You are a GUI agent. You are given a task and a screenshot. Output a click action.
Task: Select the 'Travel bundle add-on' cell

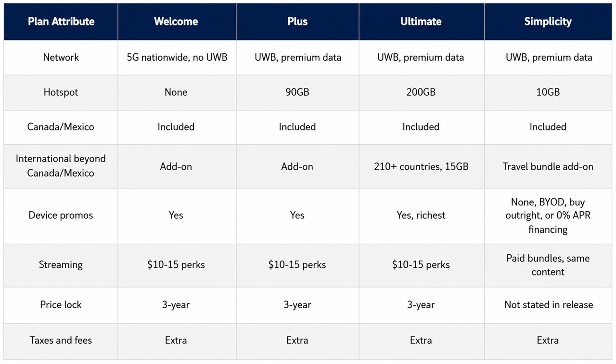(548, 166)
